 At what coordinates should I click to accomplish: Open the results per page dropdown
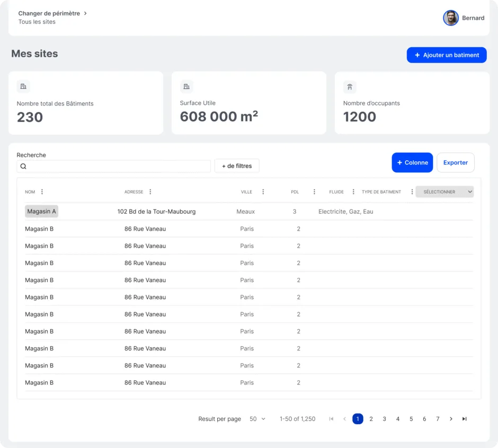[x=257, y=419]
